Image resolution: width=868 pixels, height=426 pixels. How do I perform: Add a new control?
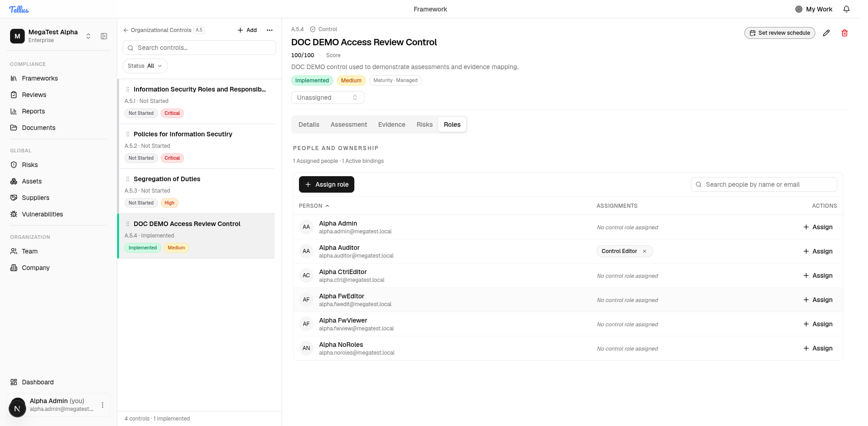pos(247,30)
